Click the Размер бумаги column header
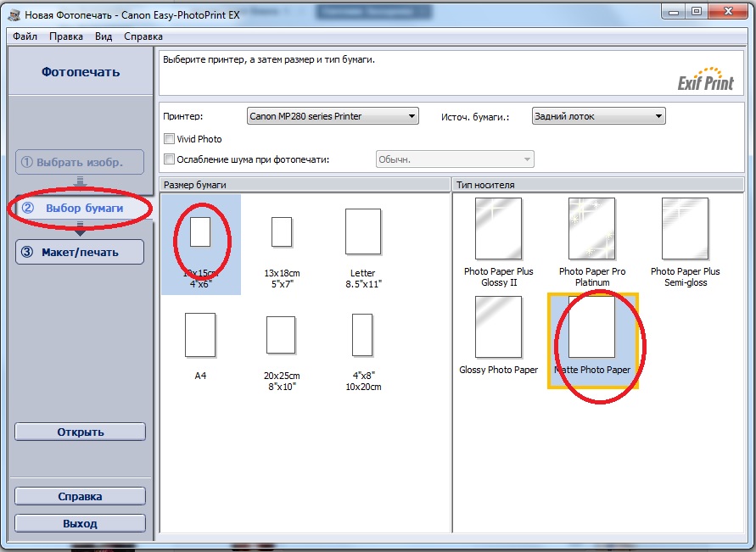 pyautogui.click(x=305, y=185)
